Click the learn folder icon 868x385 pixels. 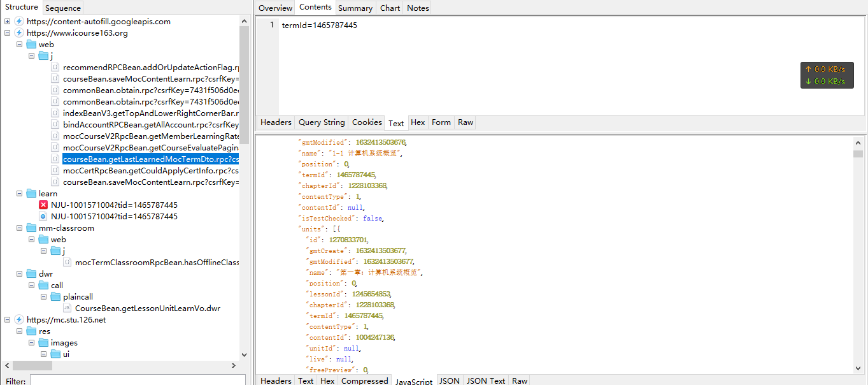point(31,194)
